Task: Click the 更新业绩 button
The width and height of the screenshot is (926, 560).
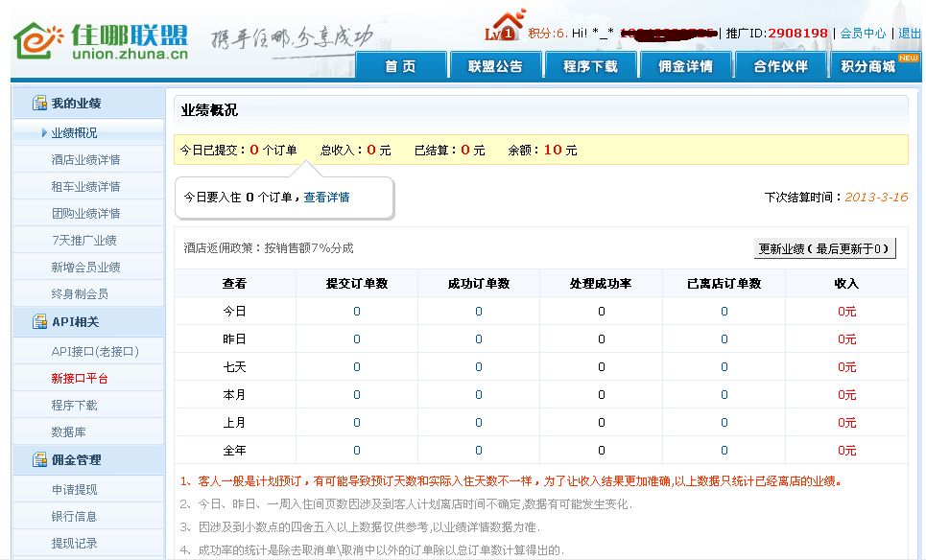Action: click(824, 248)
